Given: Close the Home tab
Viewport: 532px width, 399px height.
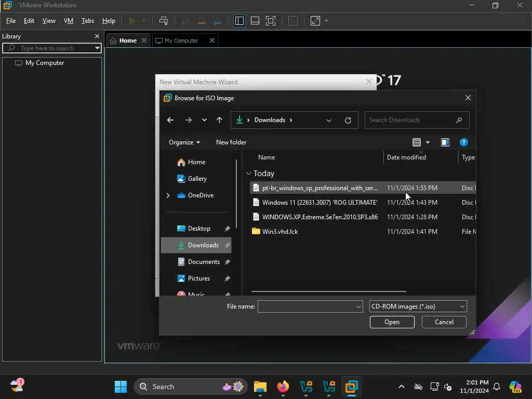Looking at the screenshot, I should point(144,41).
